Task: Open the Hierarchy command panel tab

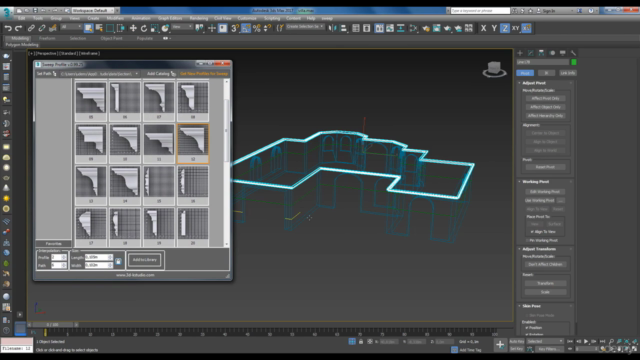Action: coord(541,53)
